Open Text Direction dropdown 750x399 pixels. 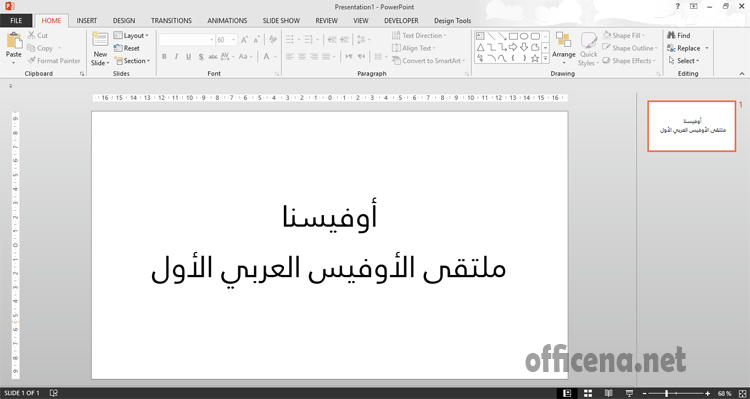419,35
